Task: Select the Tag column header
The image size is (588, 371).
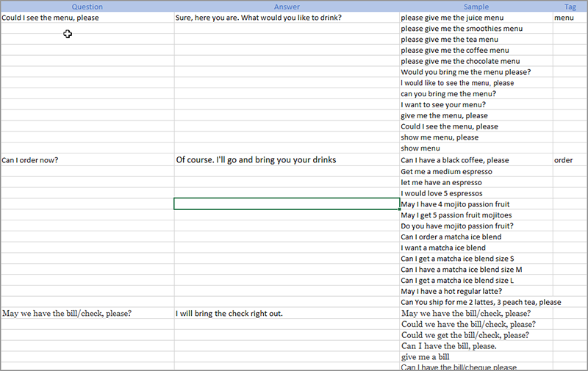Action: 570,7
